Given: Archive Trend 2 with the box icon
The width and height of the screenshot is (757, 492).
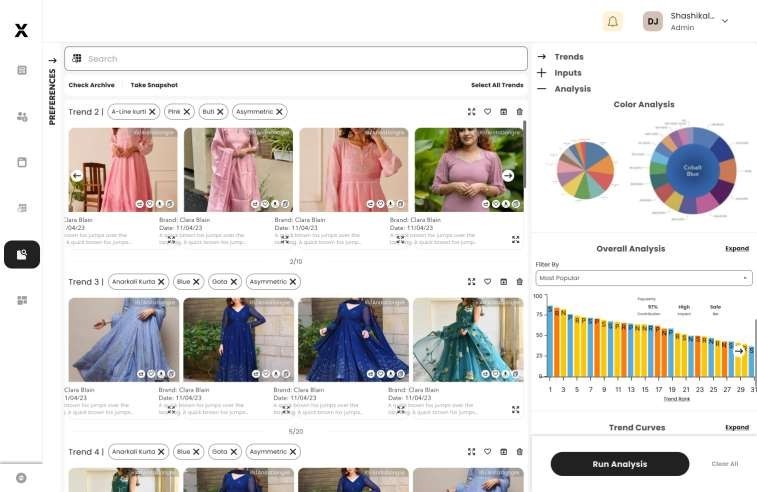Looking at the screenshot, I should (x=504, y=112).
